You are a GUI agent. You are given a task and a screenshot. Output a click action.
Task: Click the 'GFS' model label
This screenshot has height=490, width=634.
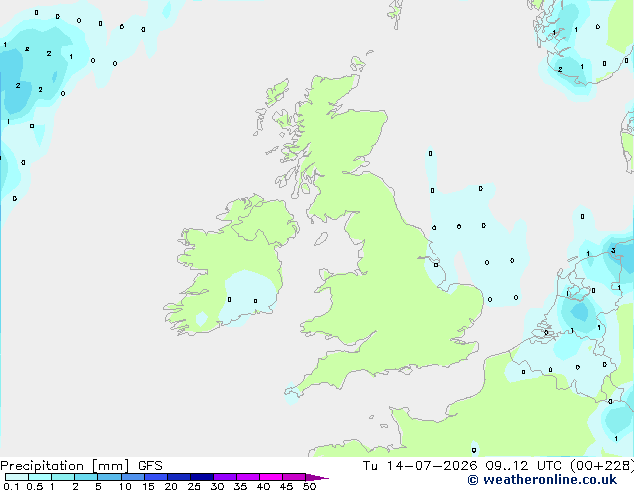coord(150,466)
